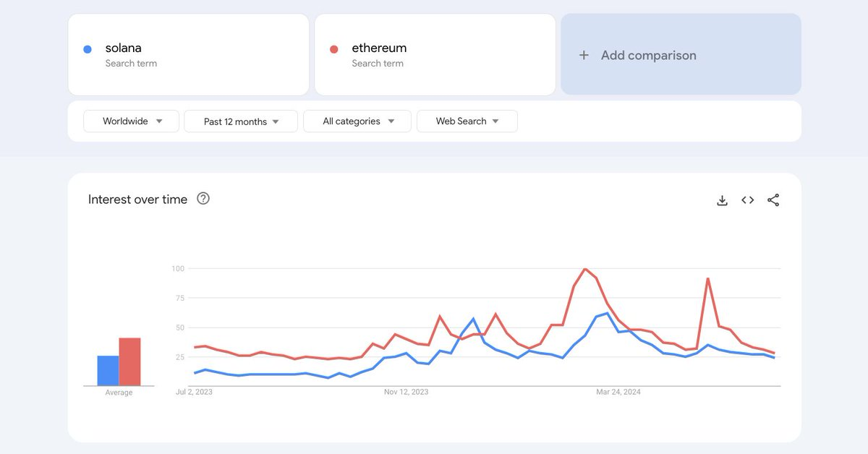Click the plus icon in Add comparison
This screenshot has height=454, width=868.
coord(584,56)
